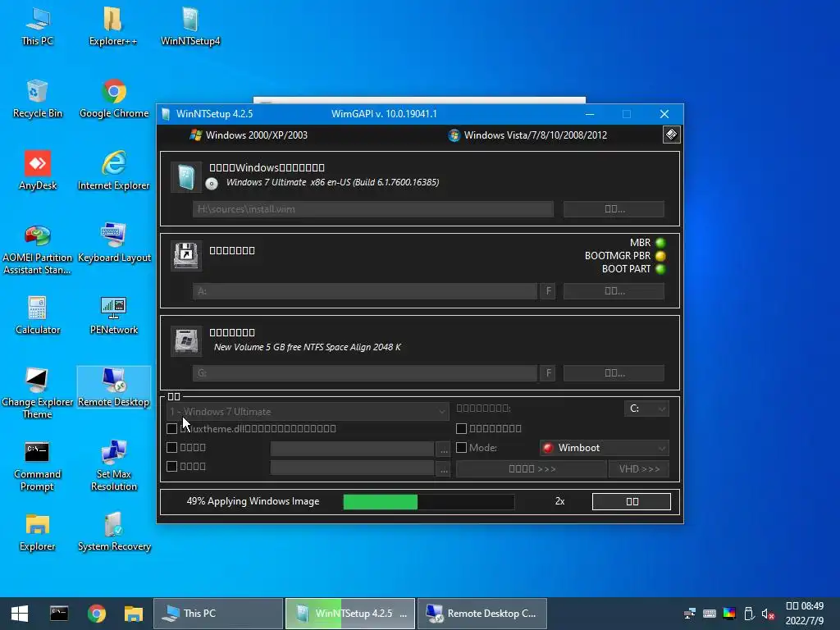The image size is (840, 630).
Task: Open Explorer desktop icon
Action: (38, 533)
